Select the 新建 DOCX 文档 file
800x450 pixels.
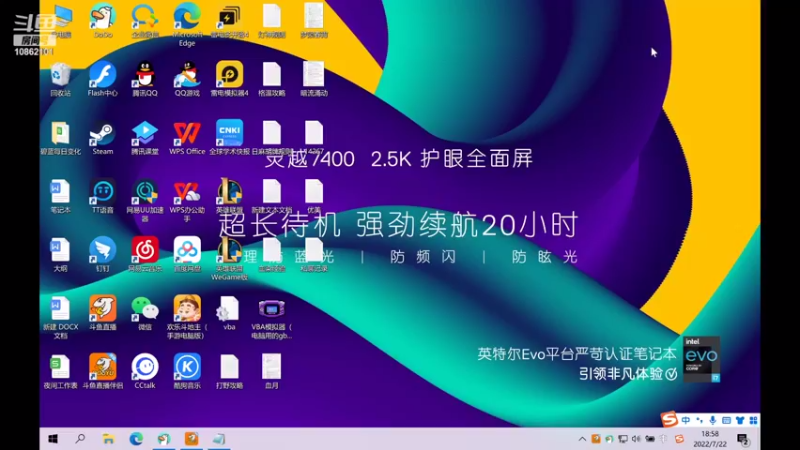click(x=60, y=317)
